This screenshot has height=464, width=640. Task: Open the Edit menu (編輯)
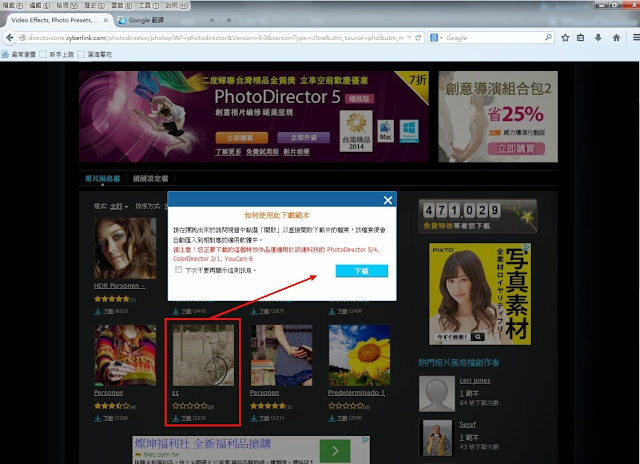tap(40, 5)
